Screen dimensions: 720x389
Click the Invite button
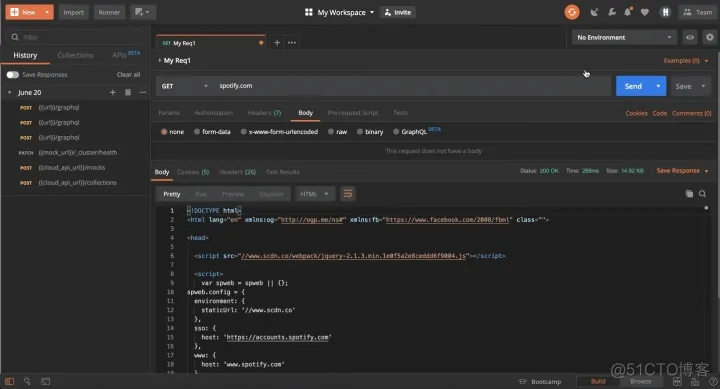(398, 12)
